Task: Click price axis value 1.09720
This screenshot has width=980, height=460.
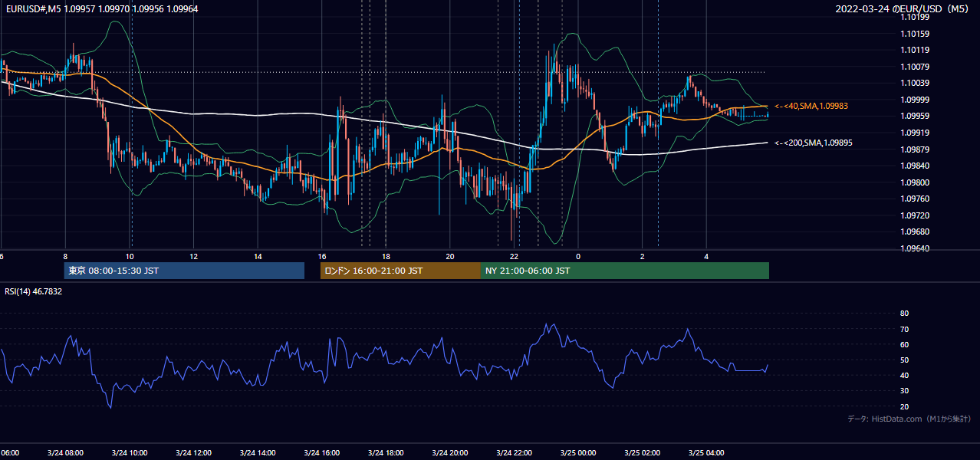Action: [x=915, y=215]
